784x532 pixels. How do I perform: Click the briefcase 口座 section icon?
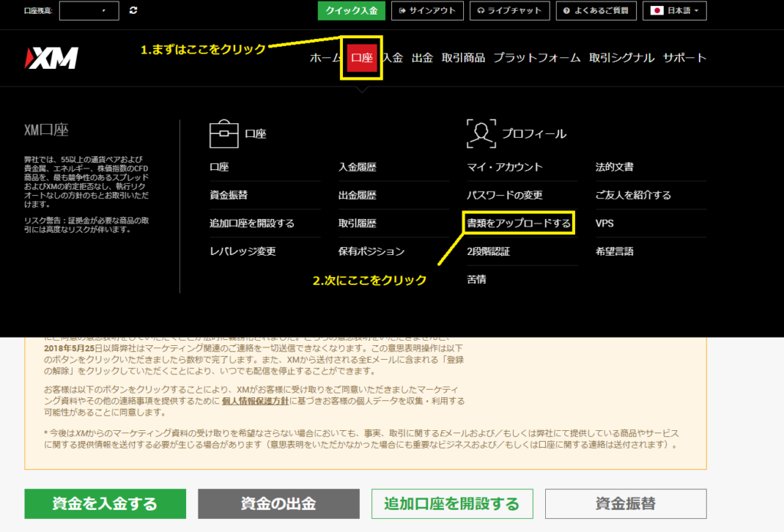224,133
